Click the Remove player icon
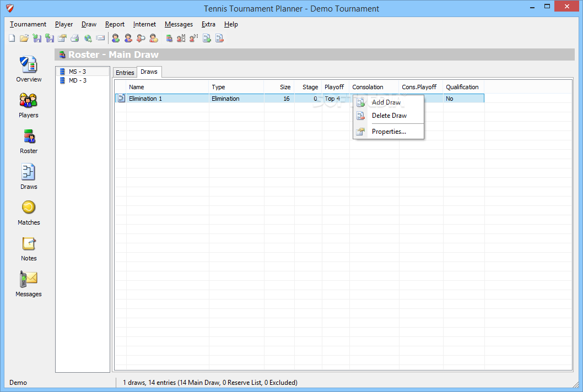 coord(128,39)
